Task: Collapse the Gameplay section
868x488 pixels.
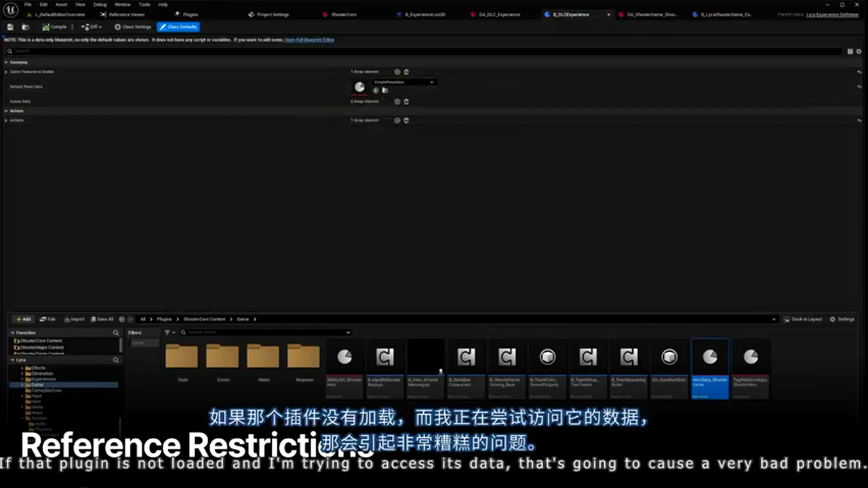Action: click(6, 62)
